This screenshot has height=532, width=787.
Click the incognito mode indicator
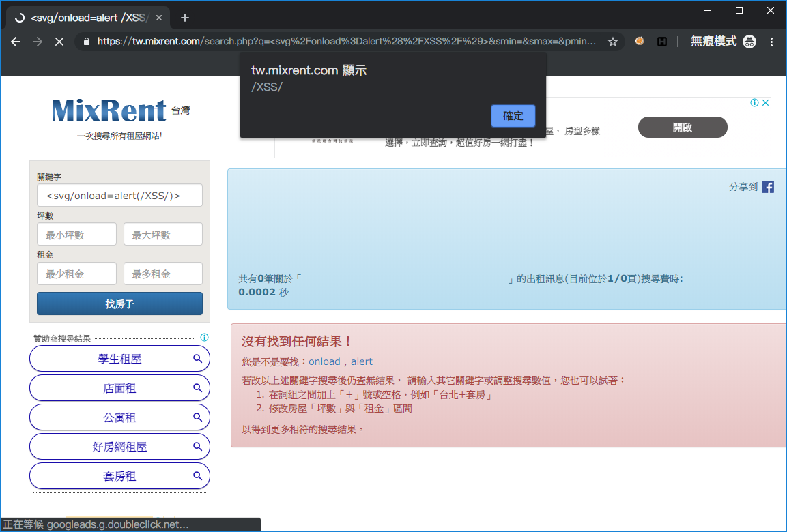tap(723, 42)
